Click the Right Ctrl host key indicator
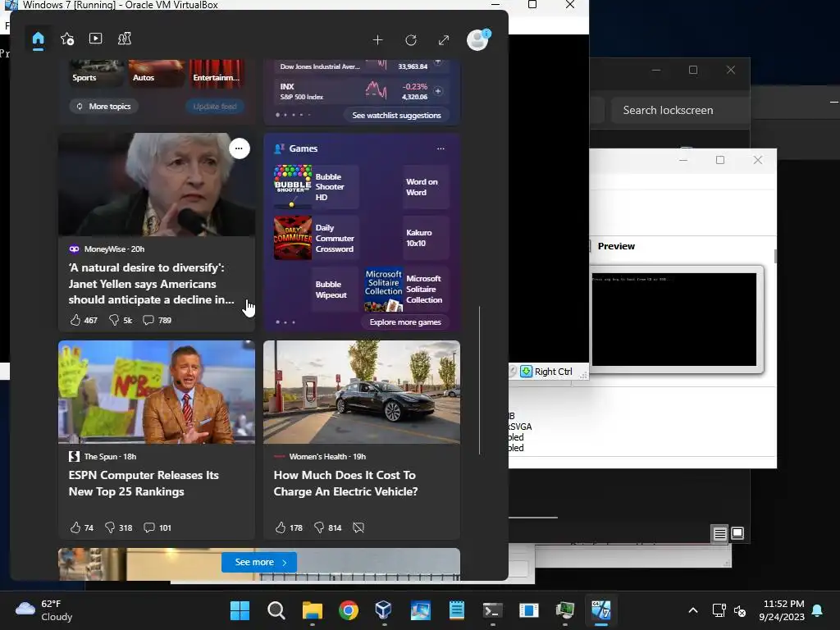 pos(554,372)
